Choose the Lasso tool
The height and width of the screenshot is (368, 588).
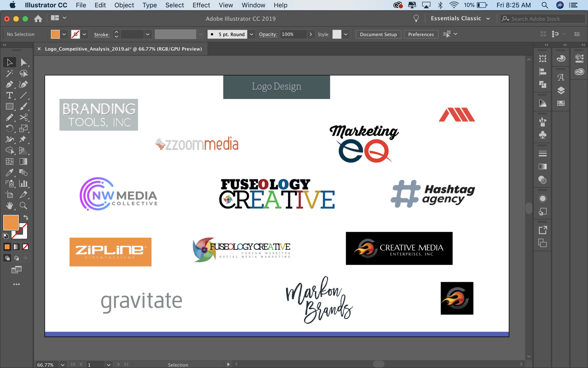(x=24, y=73)
